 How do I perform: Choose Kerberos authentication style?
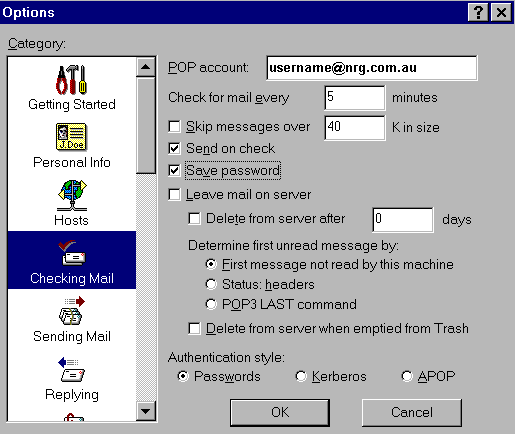tap(301, 376)
